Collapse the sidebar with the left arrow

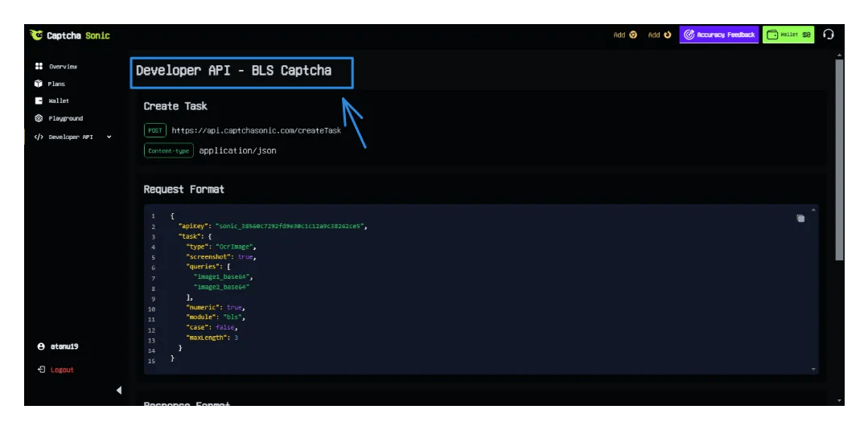click(119, 391)
